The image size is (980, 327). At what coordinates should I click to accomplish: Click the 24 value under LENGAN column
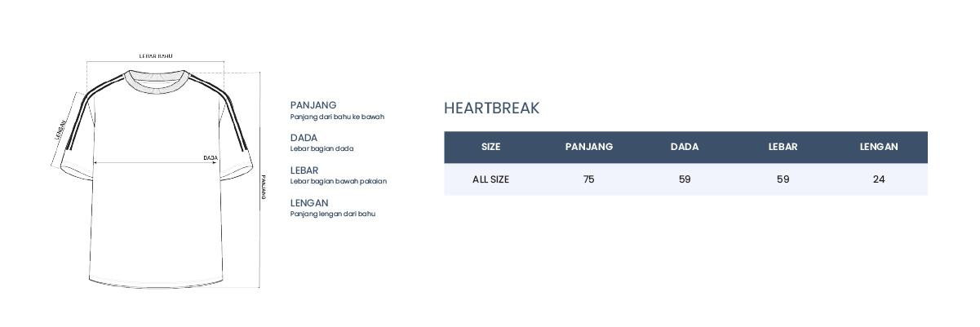coord(879,179)
